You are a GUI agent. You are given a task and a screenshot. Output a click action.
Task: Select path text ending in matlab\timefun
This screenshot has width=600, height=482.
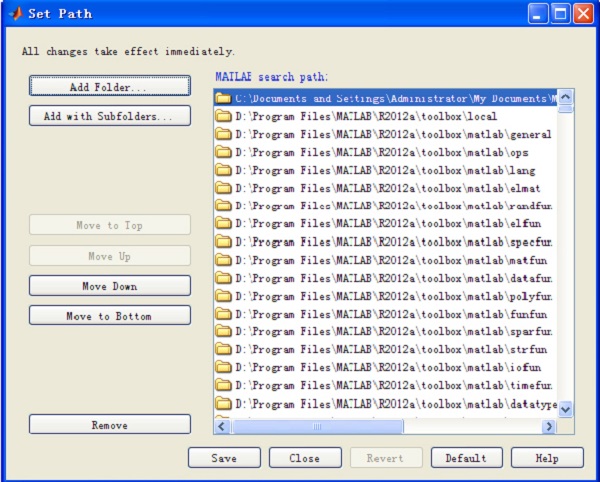tap(394, 385)
